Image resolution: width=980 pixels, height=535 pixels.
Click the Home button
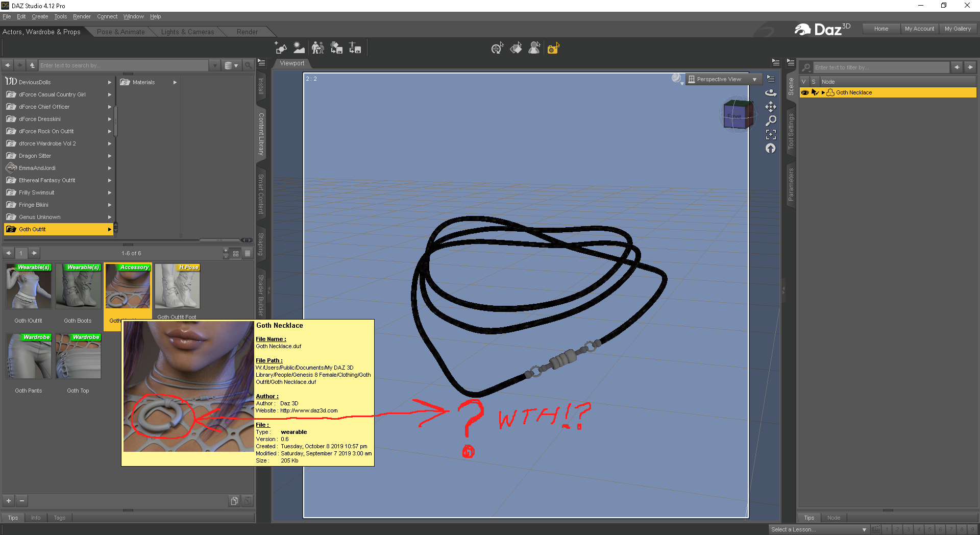[x=881, y=29]
